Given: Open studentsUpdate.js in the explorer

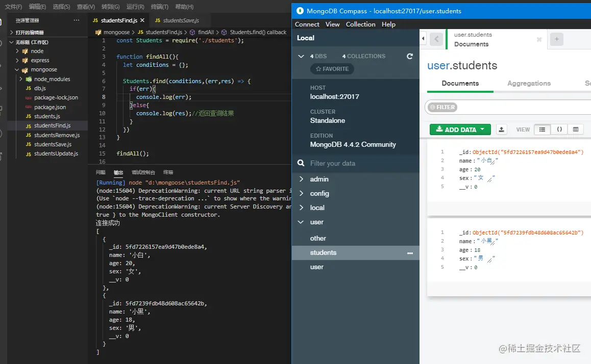Looking at the screenshot, I should (56, 153).
